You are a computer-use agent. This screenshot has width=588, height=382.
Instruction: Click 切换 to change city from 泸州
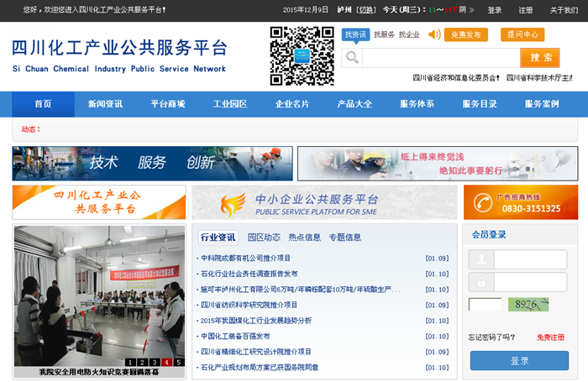coord(365,10)
